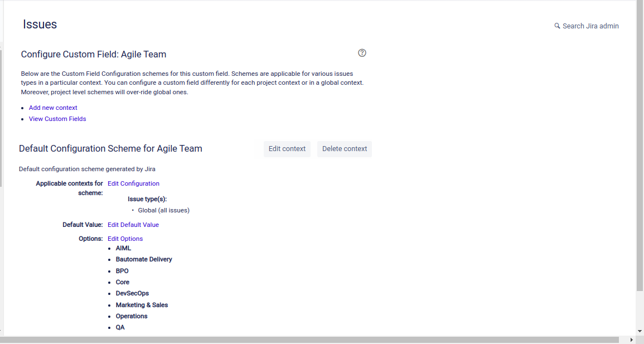Click the Edit Default Value link
The height and width of the screenshot is (344, 644).
pos(133,225)
